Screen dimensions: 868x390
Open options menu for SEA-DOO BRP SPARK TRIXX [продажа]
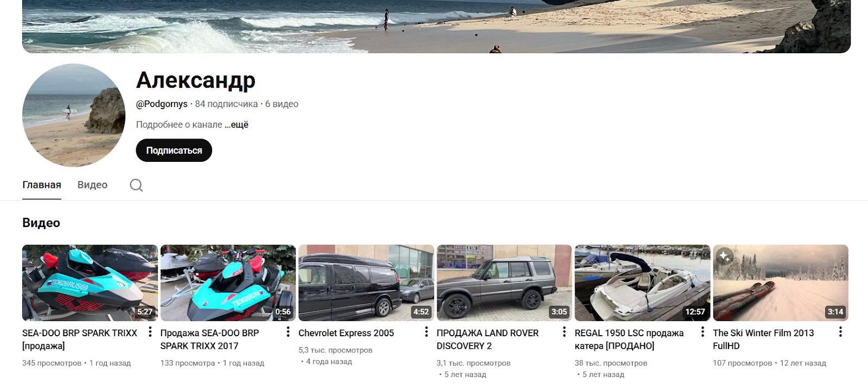coord(150,332)
